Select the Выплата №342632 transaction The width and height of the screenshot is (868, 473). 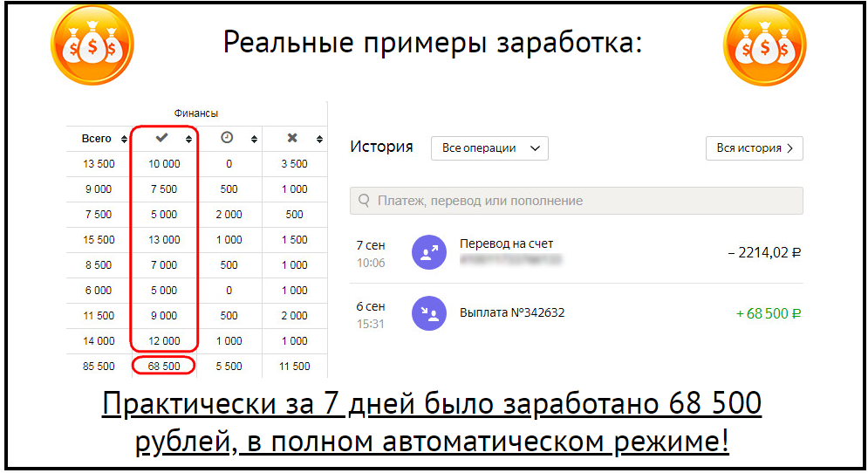511,312
